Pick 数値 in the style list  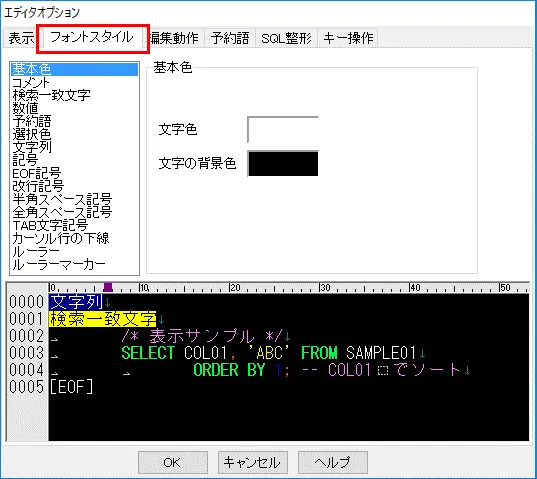[x=75, y=108]
